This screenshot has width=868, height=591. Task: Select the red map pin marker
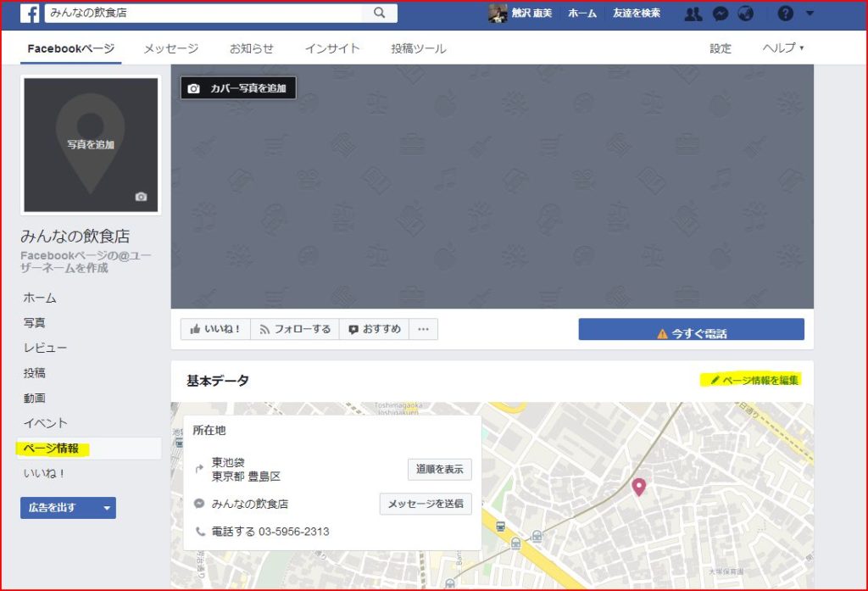pos(638,487)
